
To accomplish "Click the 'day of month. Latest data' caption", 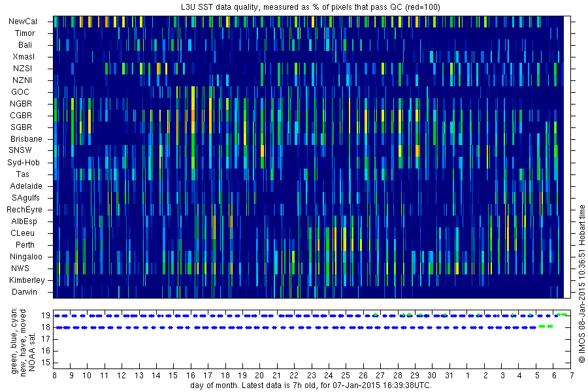I will coord(311,385).
